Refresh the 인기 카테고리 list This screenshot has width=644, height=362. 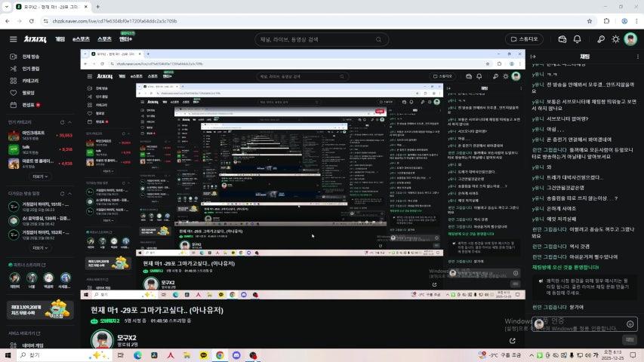pyautogui.click(x=63, y=122)
